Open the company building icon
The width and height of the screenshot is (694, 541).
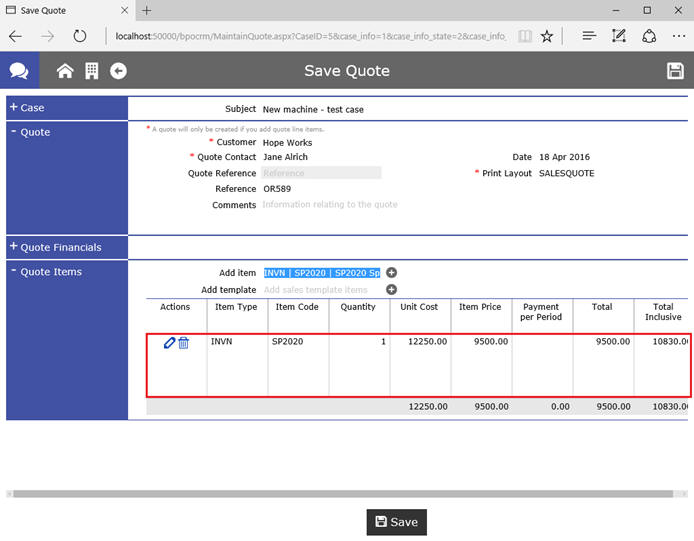pos(91,71)
